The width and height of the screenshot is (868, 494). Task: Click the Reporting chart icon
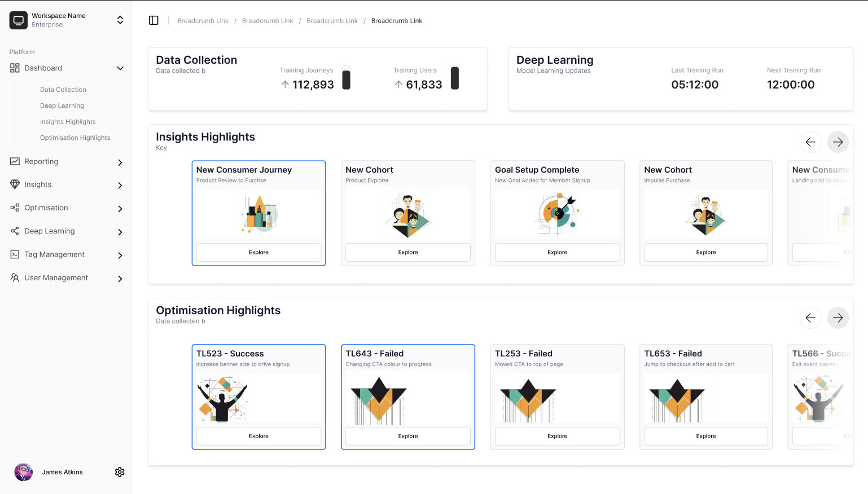click(15, 161)
